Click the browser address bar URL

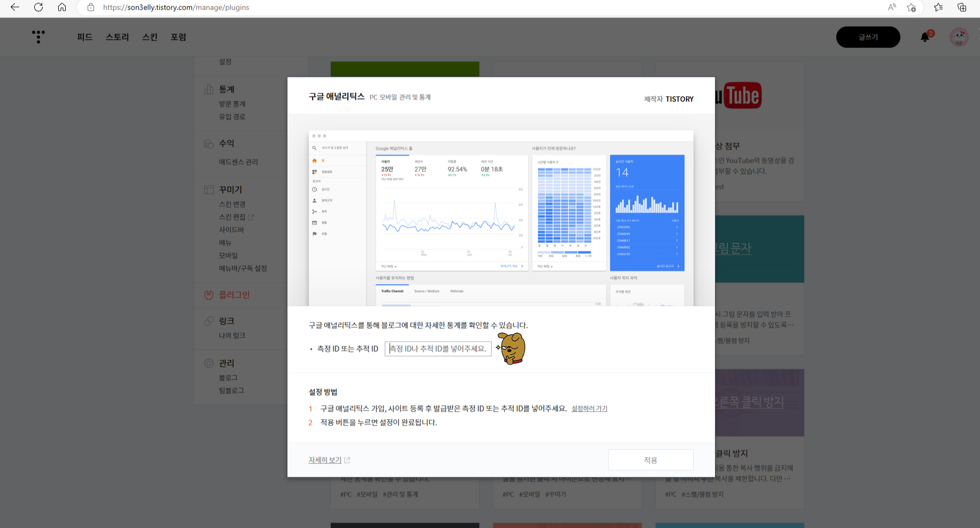point(176,7)
